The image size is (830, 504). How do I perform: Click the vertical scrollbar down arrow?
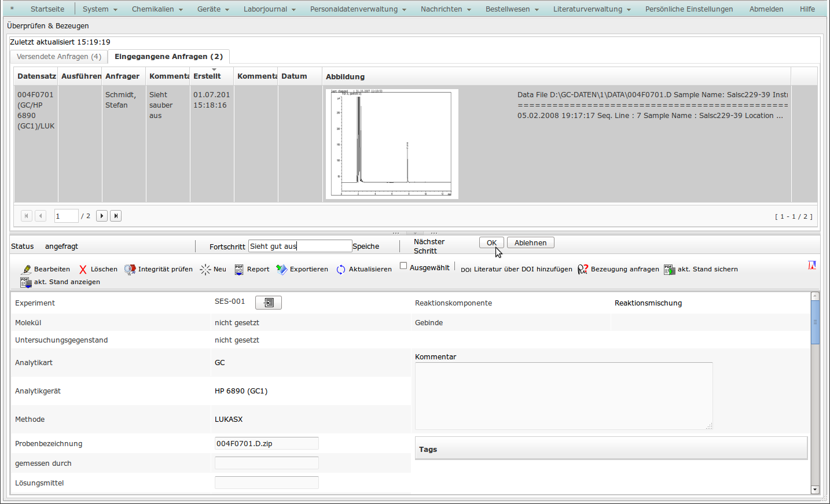(815, 490)
